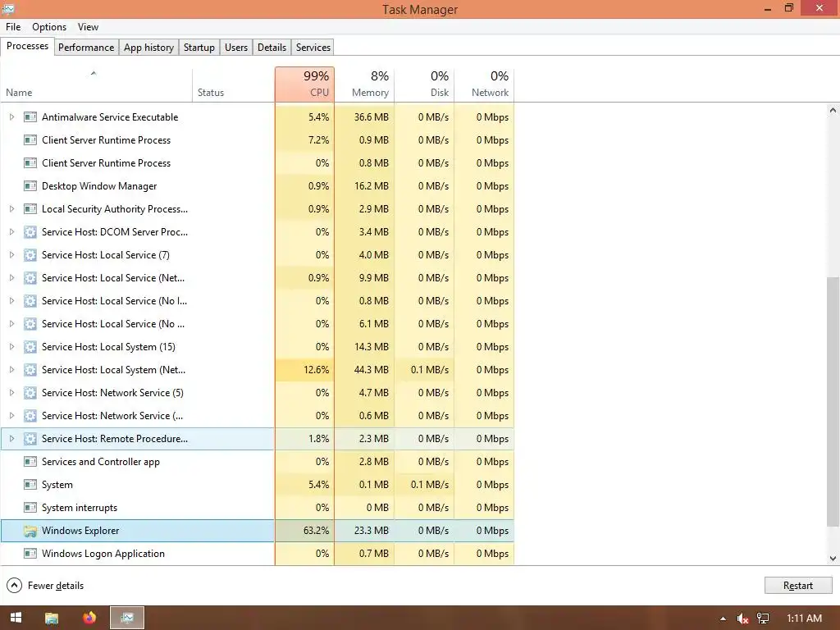Click the process list scrollbar thumb
The height and width of the screenshot is (630, 840).
tap(833, 402)
